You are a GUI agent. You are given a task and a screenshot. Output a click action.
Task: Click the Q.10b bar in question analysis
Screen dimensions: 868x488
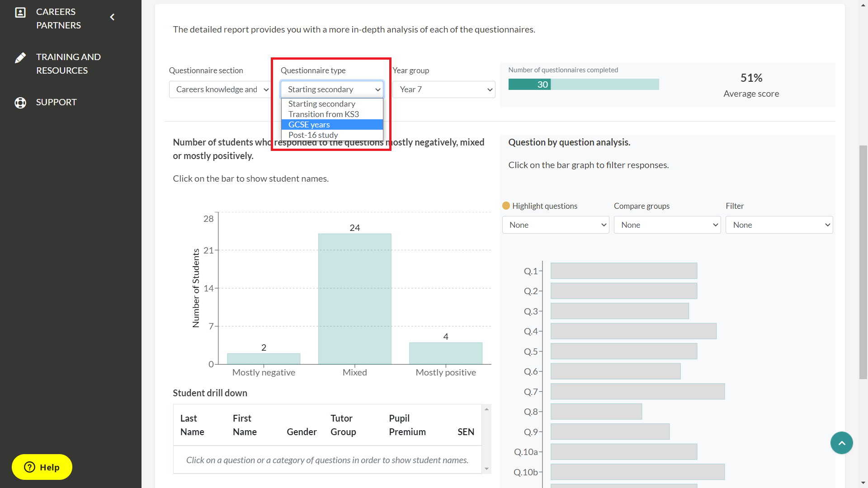coord(637,472)
